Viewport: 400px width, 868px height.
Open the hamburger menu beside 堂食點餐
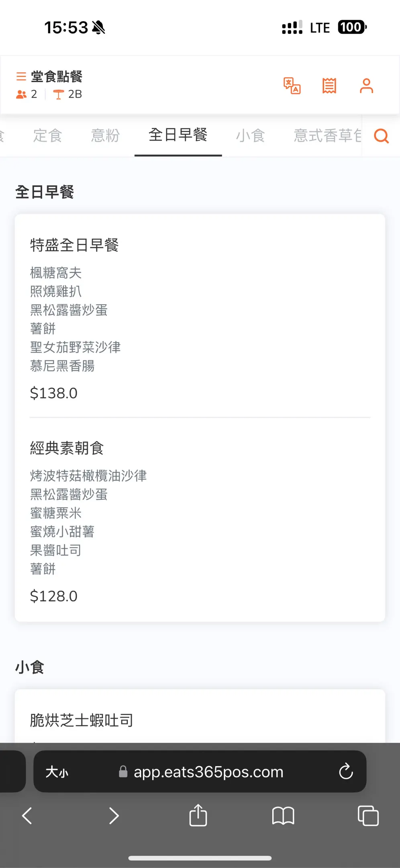coord(21,76)
